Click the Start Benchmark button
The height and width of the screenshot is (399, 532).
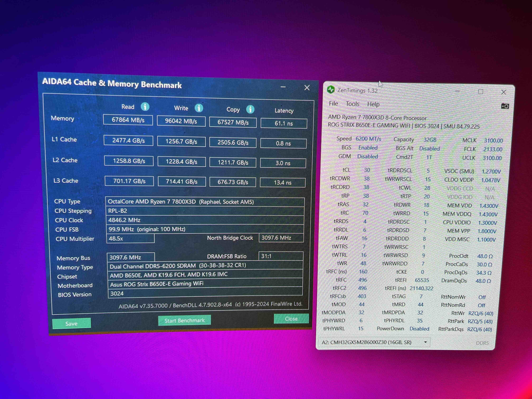click(x=184, y=320)
